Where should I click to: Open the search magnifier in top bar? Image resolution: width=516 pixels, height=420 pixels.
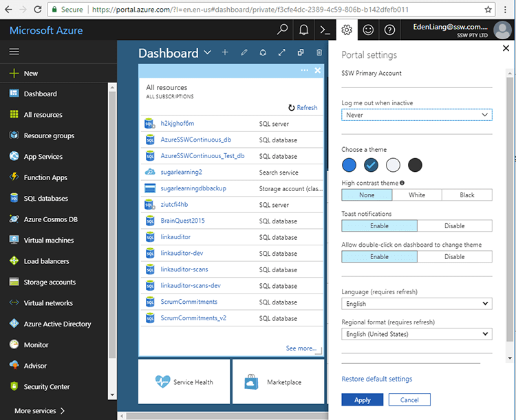point(282,30)
